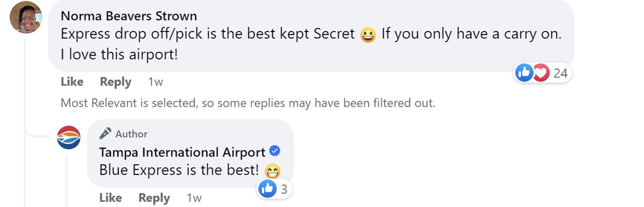Click the blue verified checkmark badge
The height and width of the screenshot is (207, 644).
pos(274,151)
